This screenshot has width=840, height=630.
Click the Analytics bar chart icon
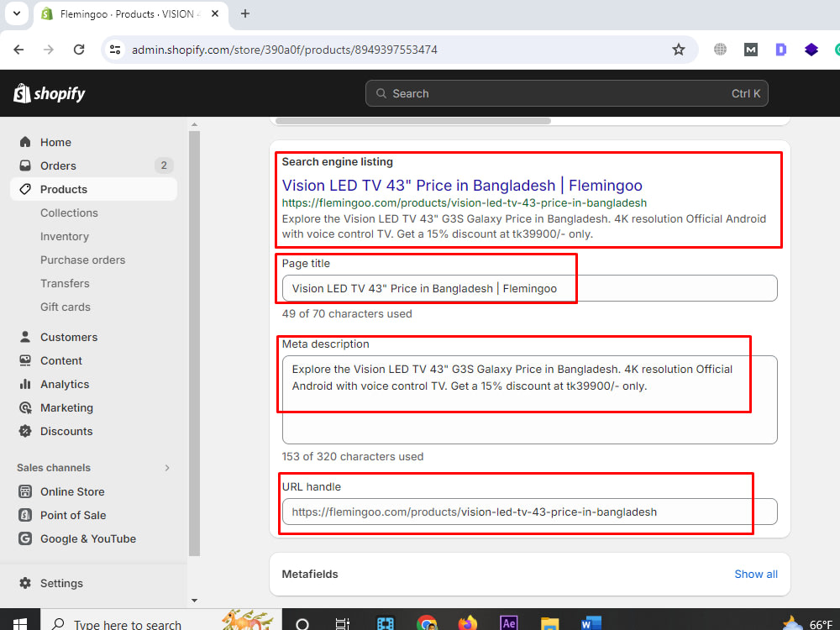coord(25,384)
